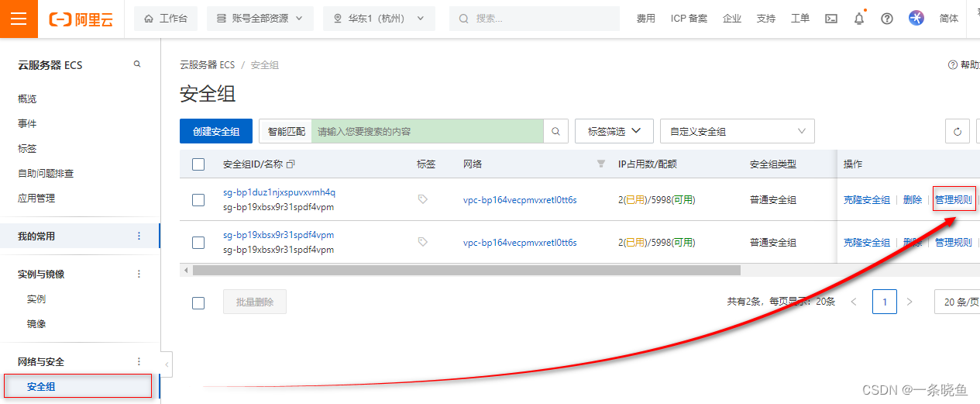The width and height of the screenshot is (980, 404).
Task: Open 工单 in top navigation
Action: [x=800, y=19]
